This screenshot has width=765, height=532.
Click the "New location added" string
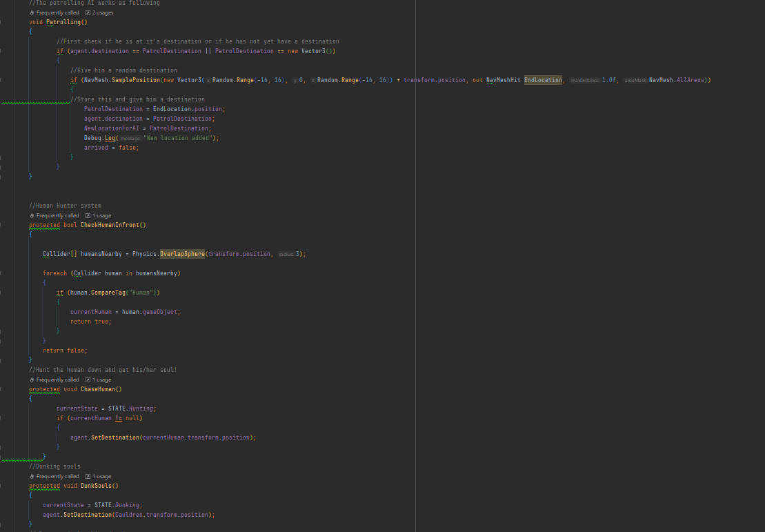[x=177, y=138]
